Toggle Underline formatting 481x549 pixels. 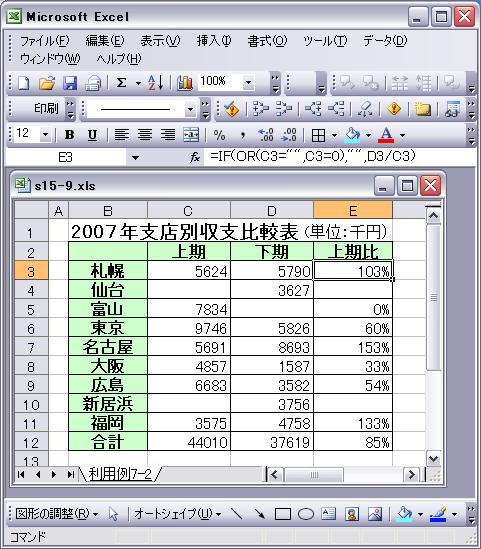pos(92,135)
